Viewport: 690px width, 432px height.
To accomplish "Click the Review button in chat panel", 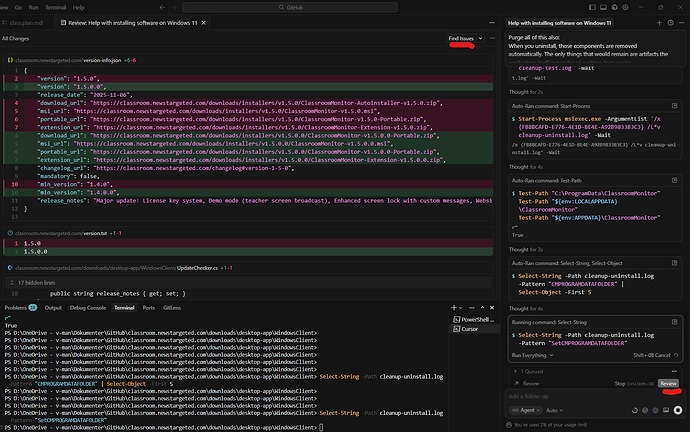I will pyautogui.click(x=669, y=383).
